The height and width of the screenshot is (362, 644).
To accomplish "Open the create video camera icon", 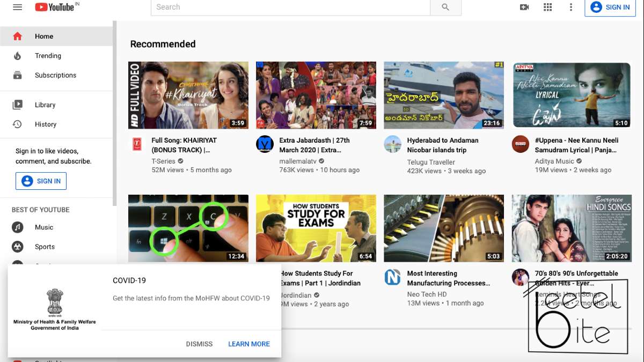I will point(524,7).
